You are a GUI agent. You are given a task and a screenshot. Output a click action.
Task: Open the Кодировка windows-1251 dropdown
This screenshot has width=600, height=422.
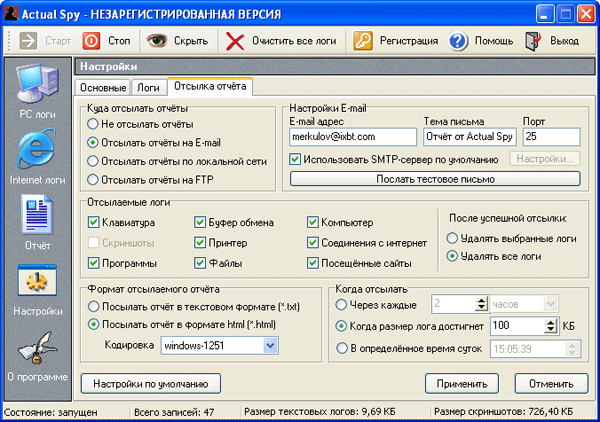(270, 346)
